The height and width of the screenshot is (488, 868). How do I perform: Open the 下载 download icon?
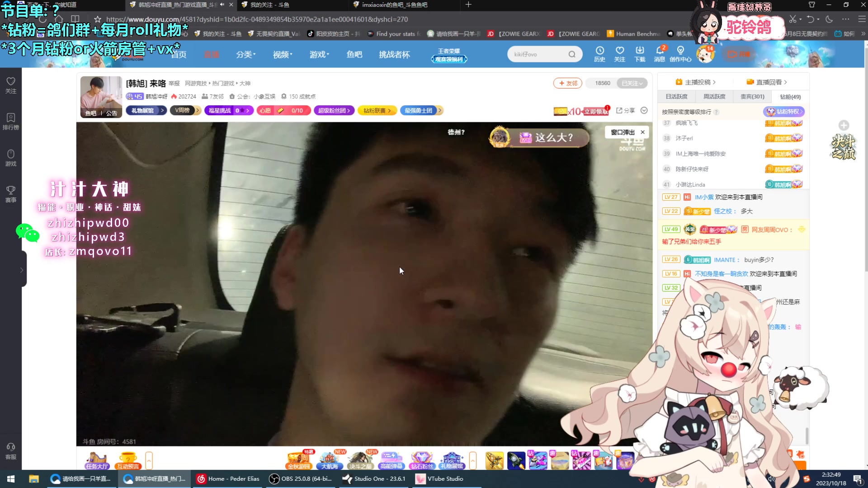[640, 54]
